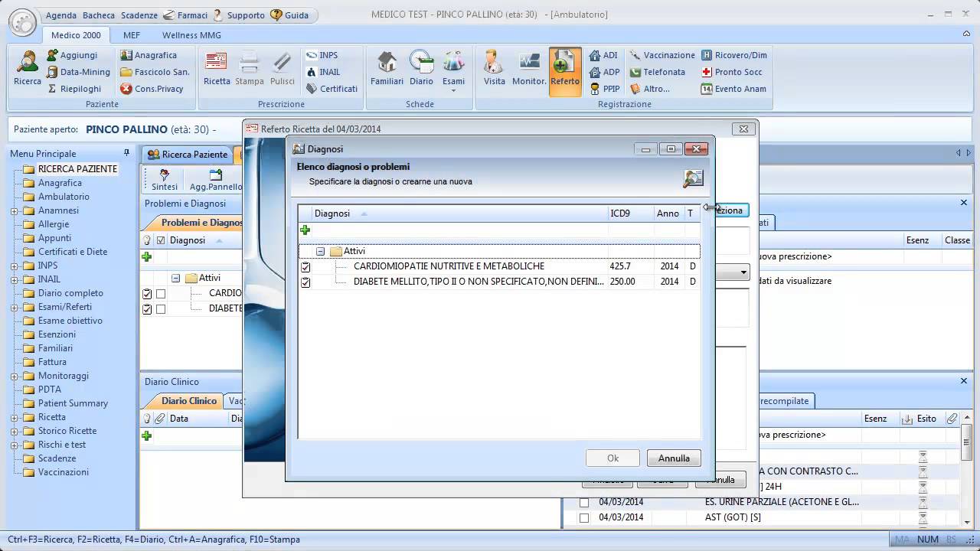
Task: Add new diagnosis with green plus in Diagnosi dialog
Action: (x=305, y=230)
